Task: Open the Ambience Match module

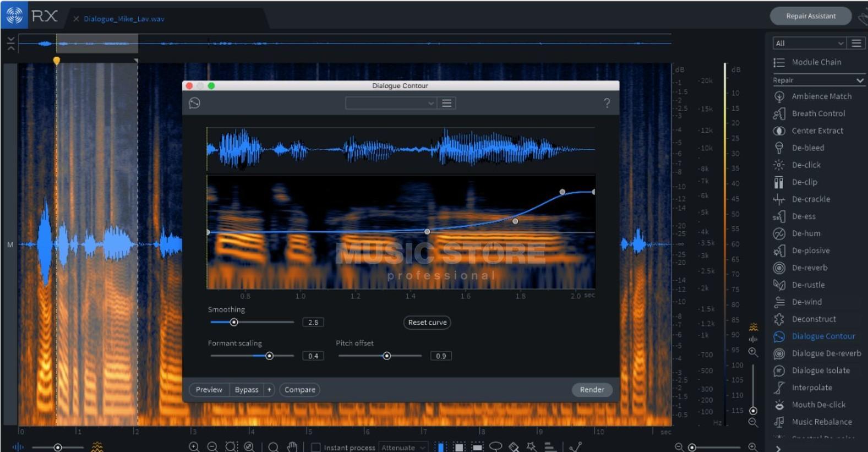Action: (x=812, y=96)
